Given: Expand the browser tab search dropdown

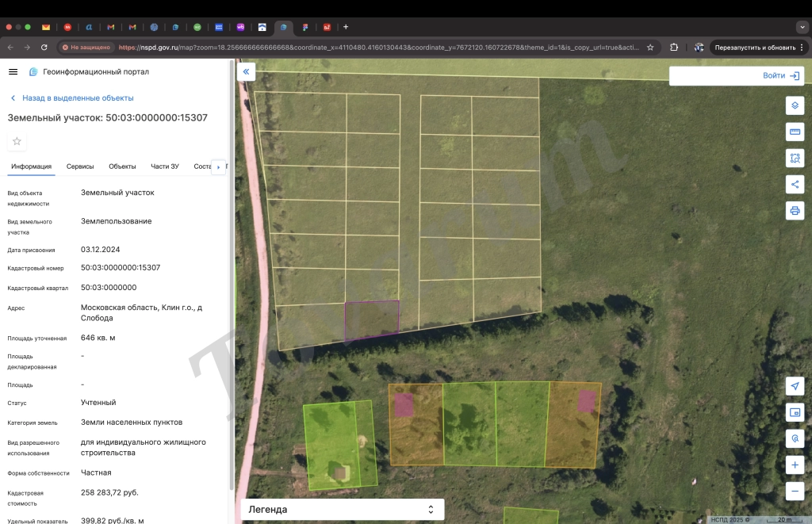Looking at the screenshot, I should pyautogui.click(x=802, y=27).
